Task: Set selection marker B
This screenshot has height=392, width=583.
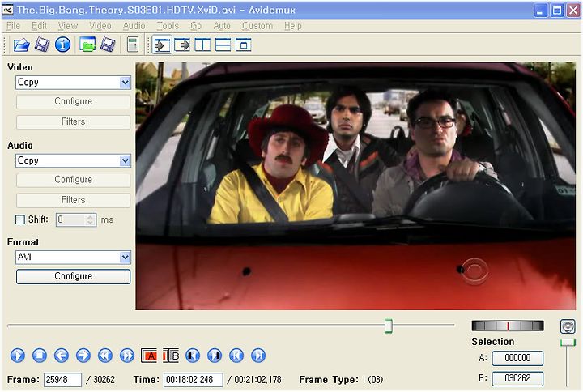Action: click(171, 356)
